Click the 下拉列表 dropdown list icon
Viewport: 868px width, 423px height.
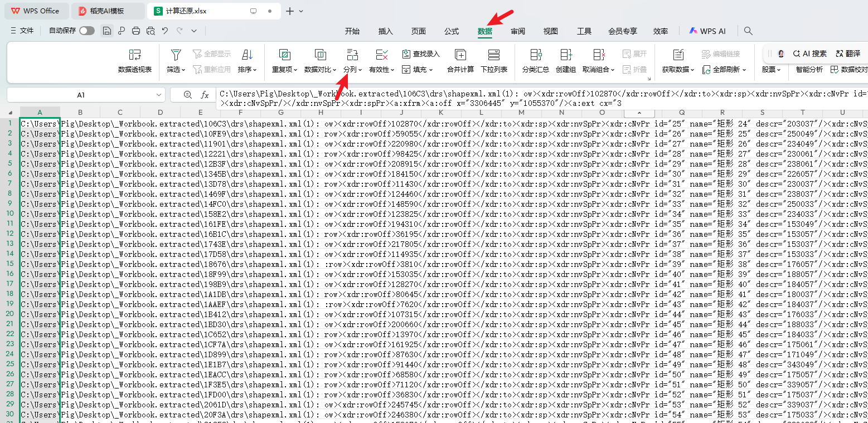click(494, 60)
